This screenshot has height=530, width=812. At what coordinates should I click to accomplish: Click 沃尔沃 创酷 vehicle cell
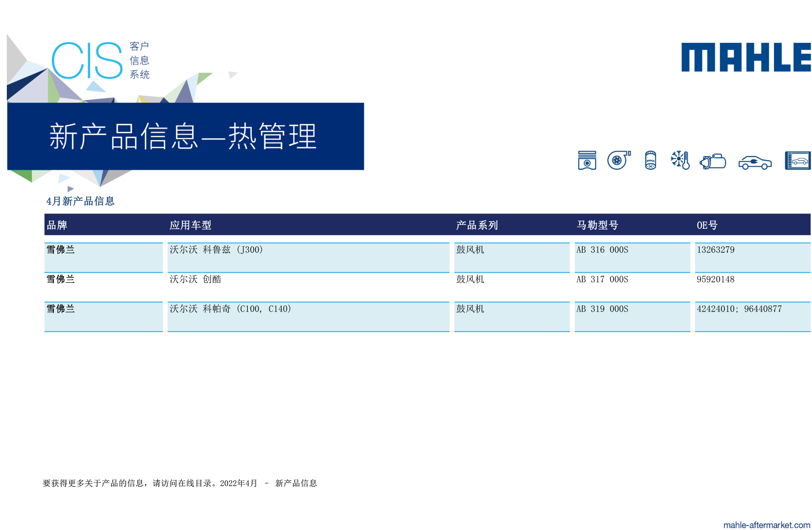click(309, 287)
